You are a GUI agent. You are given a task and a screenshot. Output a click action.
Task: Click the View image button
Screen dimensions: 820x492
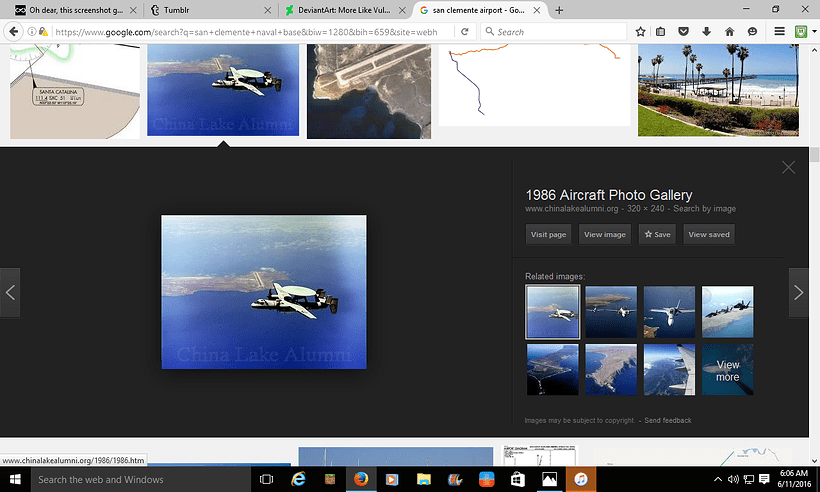[x=605, y=234]
